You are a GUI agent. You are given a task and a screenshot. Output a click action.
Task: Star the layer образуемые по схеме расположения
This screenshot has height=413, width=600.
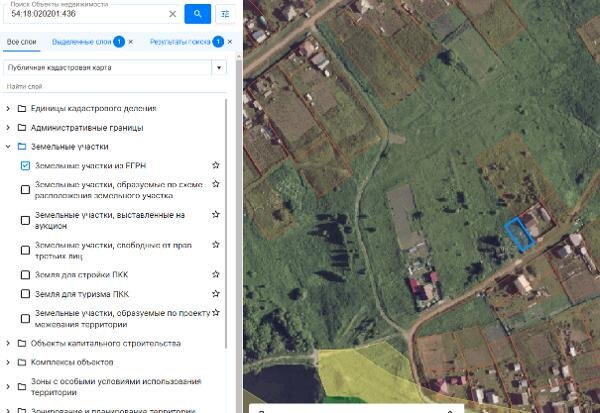(216, 184)
